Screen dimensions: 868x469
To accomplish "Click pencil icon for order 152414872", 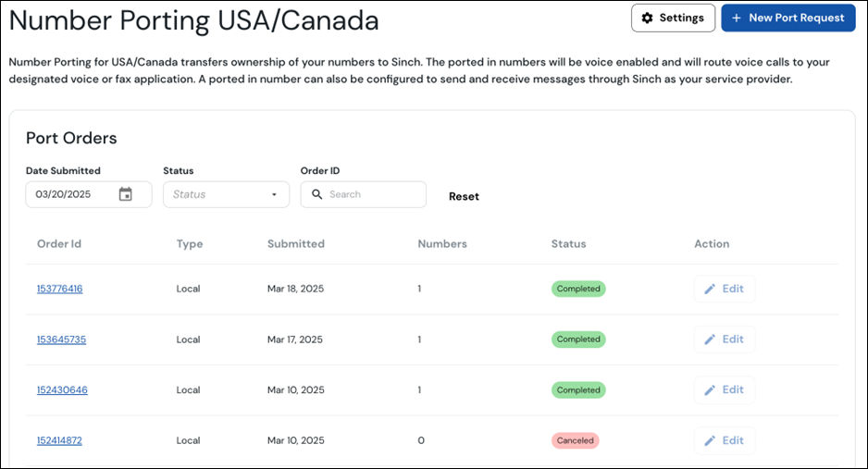I will pyautogui.click(x=710, y=441).
